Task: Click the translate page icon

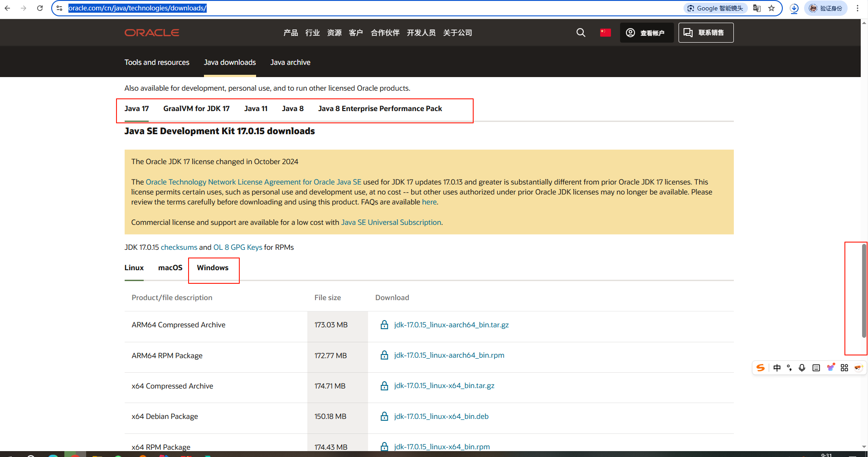Action: (756, 8)
